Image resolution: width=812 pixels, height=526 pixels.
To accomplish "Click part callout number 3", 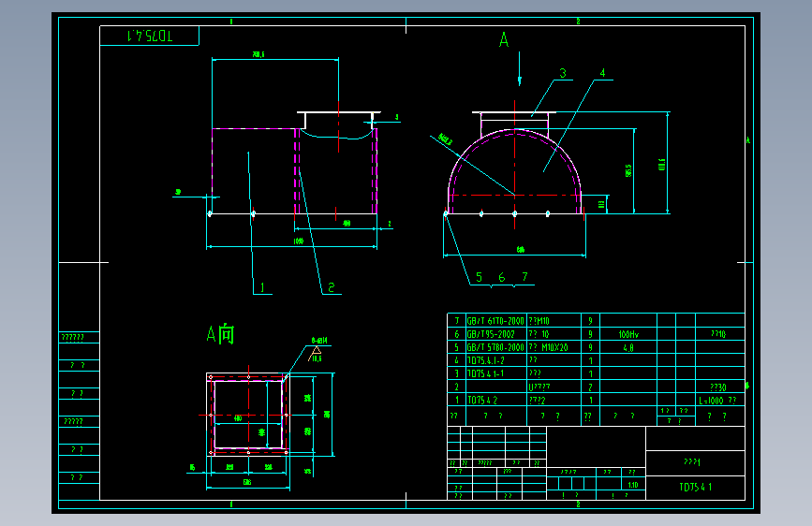I will [563, 73].
